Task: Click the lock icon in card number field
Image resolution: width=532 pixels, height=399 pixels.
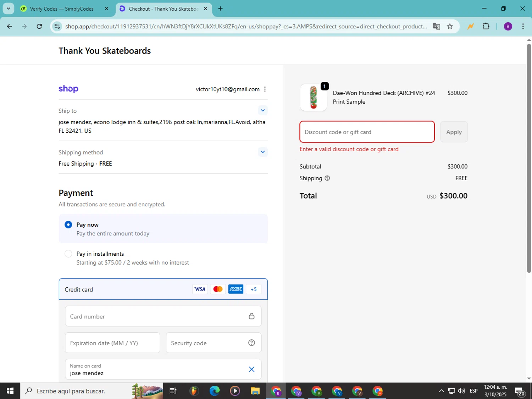Action: click(x=251, y=316)
